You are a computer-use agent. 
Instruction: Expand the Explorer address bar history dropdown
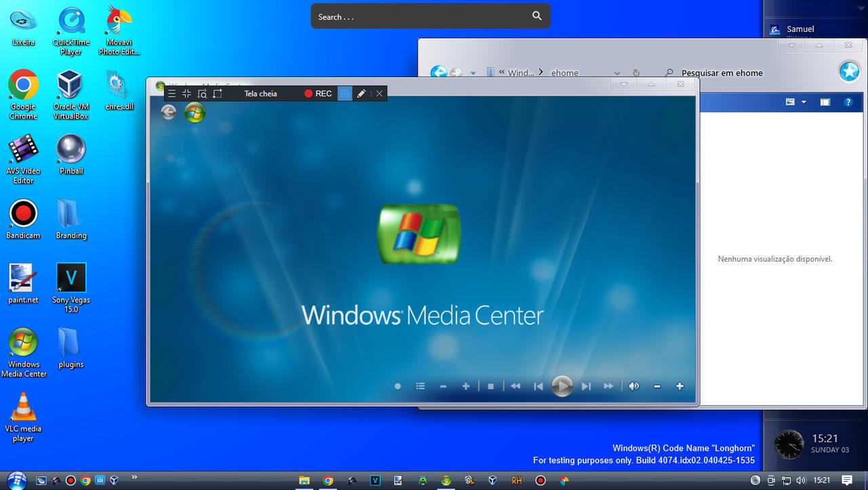click(616, 73)
